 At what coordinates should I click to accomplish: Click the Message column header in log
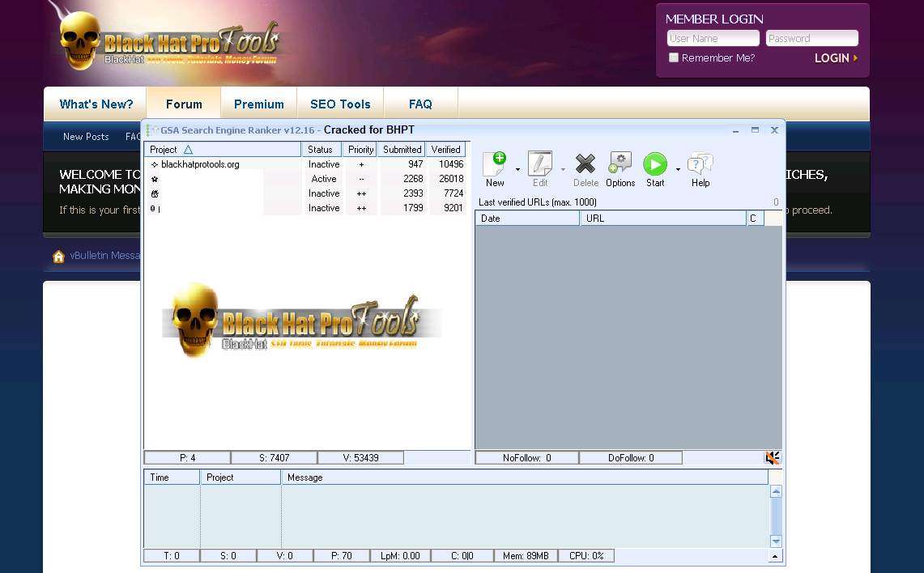[x=525, y=477]
